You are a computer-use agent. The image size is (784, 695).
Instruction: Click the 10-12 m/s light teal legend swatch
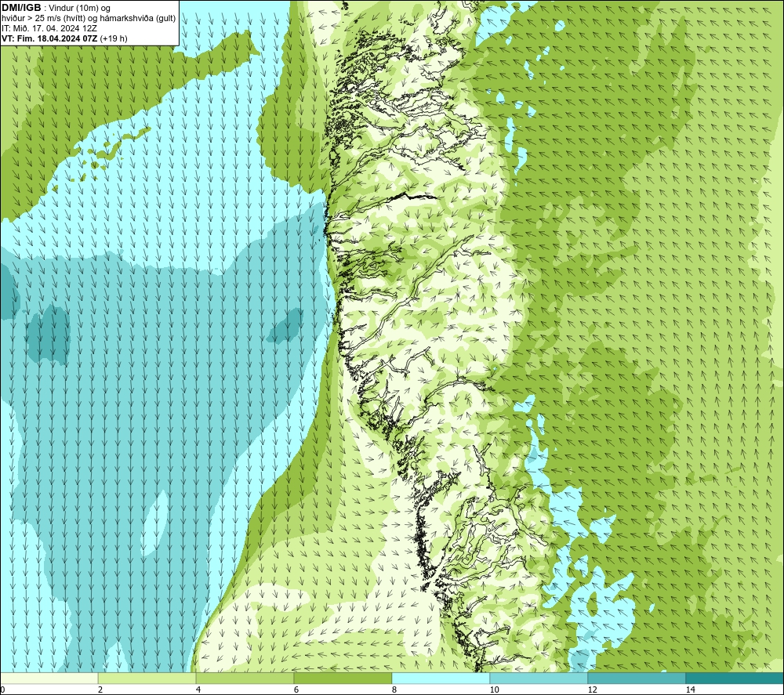539,678
